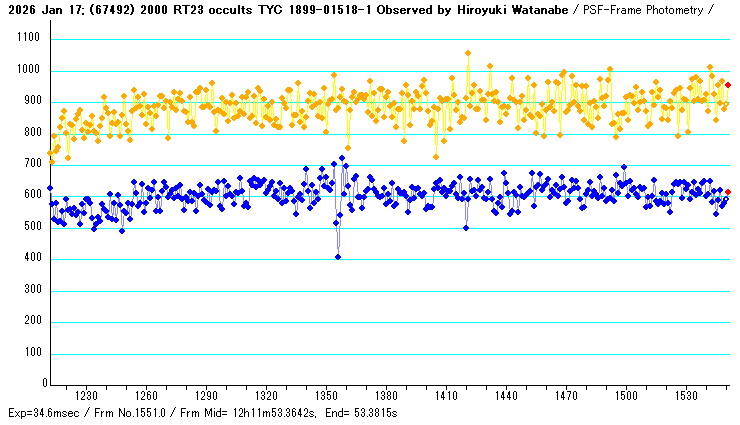Click the 1440 frame label on x-axis
The width and height of the screenshot is (740, 425).
pos(507,396)
